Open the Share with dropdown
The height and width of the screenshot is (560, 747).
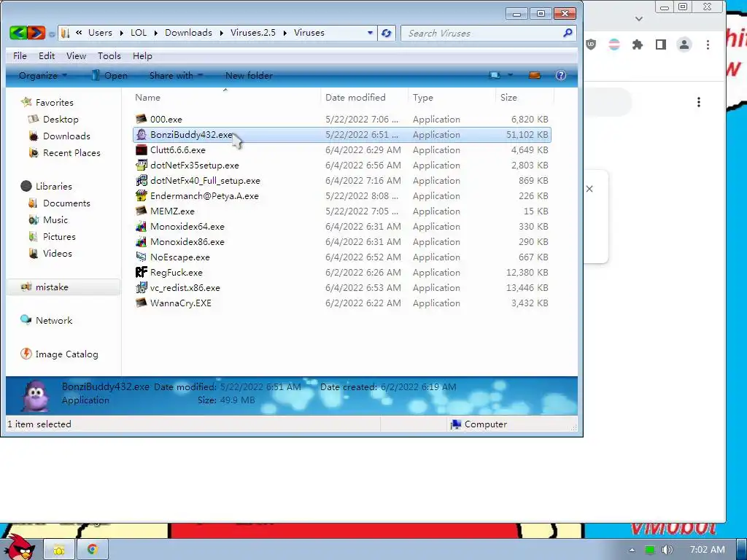177,75
